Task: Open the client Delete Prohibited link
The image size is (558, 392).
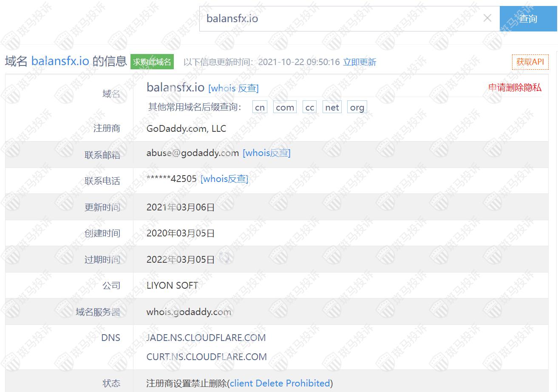Action: pyautogui.click(x=280, y=383)
